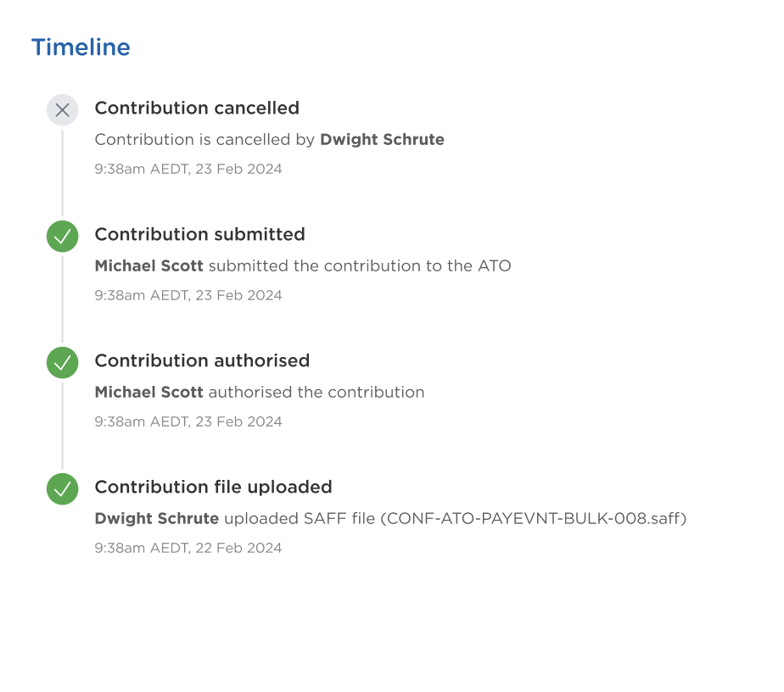Viewport: 784px width, 692px height.
Task: Click the submitted entry's 9:38am timestamp
Action: pyautogui.click(x=188, y=295)
